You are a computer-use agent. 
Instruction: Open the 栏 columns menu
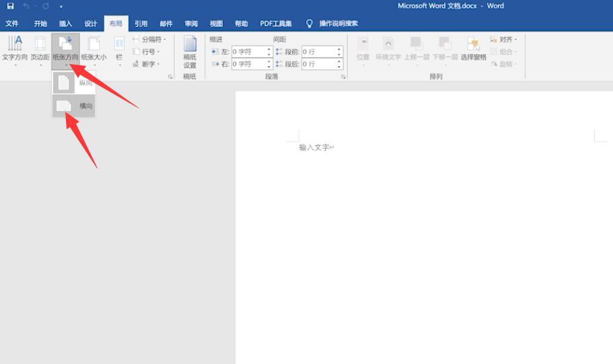click(119, 50)
